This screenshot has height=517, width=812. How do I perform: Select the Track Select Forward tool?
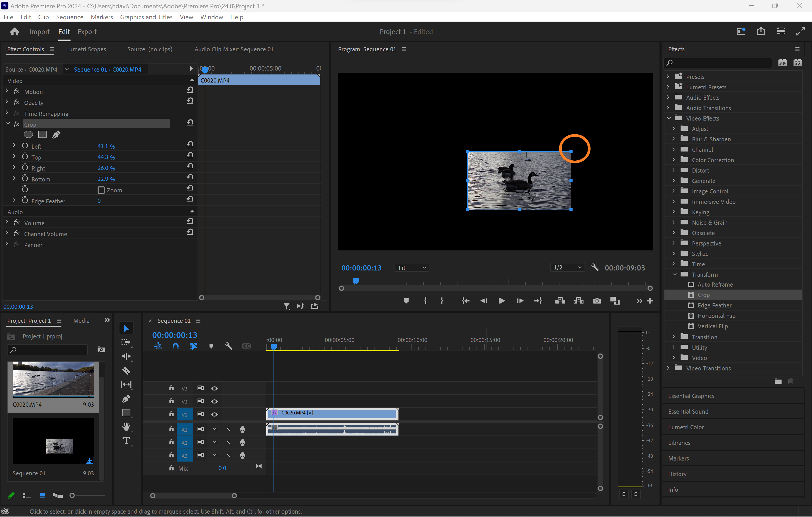coord(126,342)
